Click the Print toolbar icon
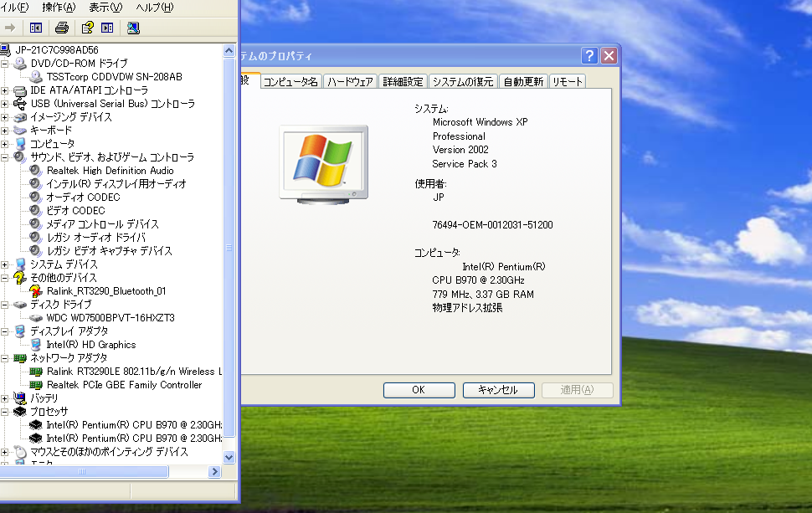812x513 pixels. [x=62, y=28]
